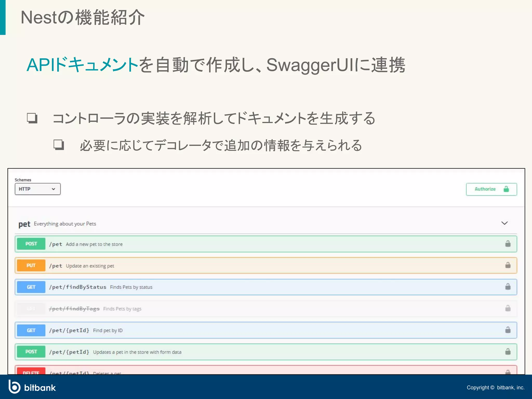Click the struck-through /pet/findByTags path
Viewport: 532px width, 399px height.
(x=74, y=309)
